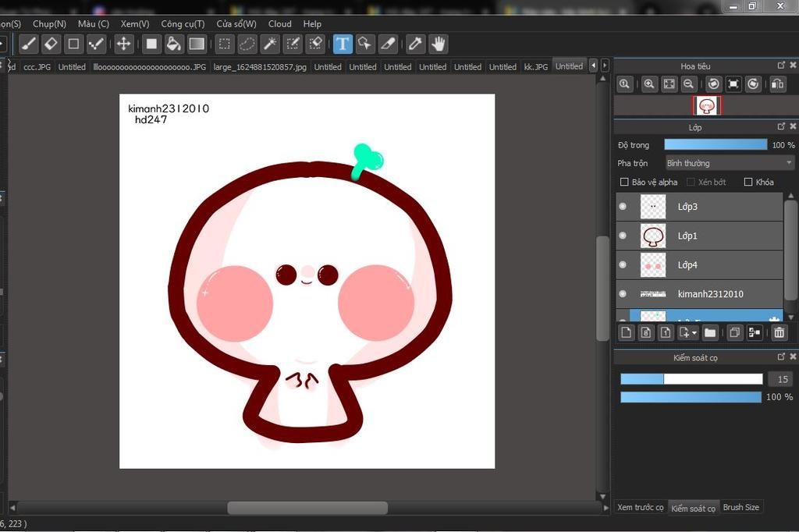
Task: Enable Bảo vệ alpha checkbox
Action: [624, 182]
